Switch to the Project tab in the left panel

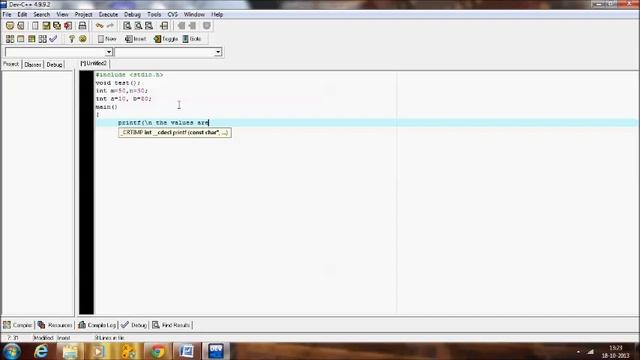click(x=11, y=64)
